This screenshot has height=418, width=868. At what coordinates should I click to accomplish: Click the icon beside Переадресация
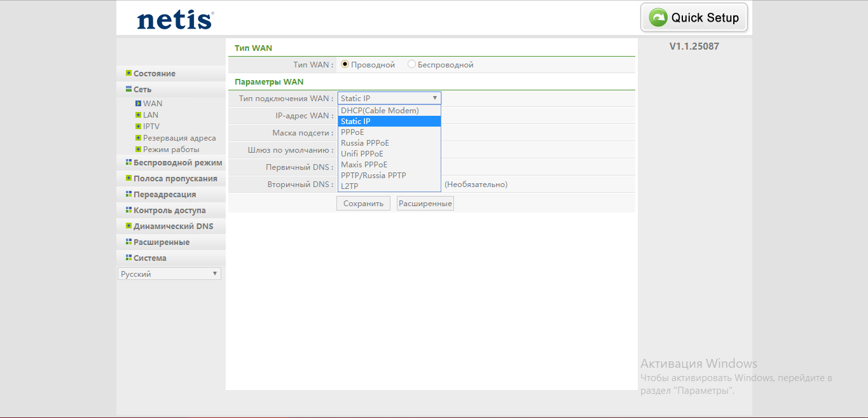[128, 194]
